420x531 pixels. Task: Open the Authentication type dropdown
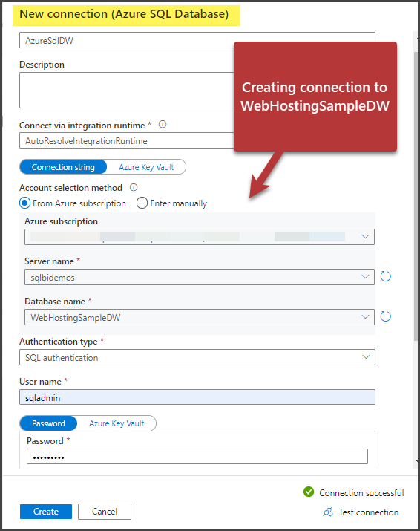[x=197, y=357]
